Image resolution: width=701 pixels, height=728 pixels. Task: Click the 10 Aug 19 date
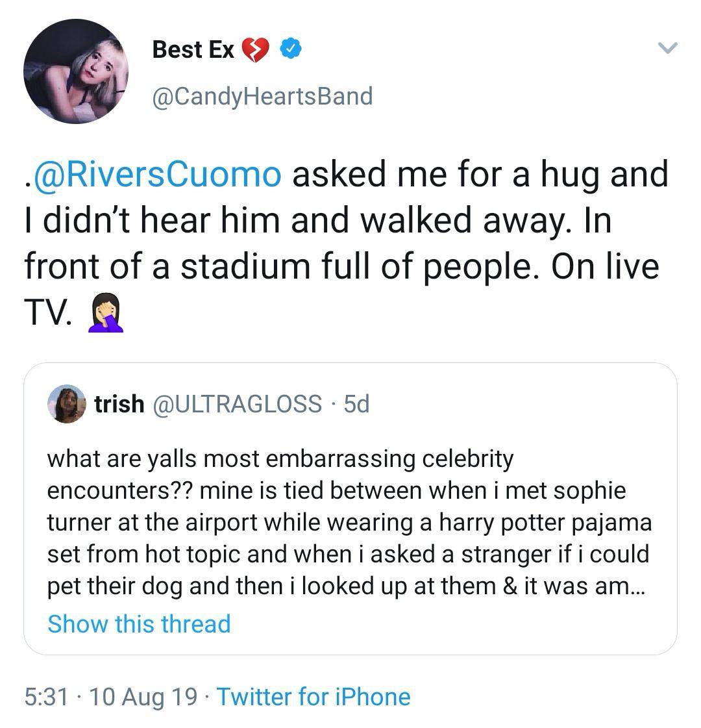[x=143, y=697]
